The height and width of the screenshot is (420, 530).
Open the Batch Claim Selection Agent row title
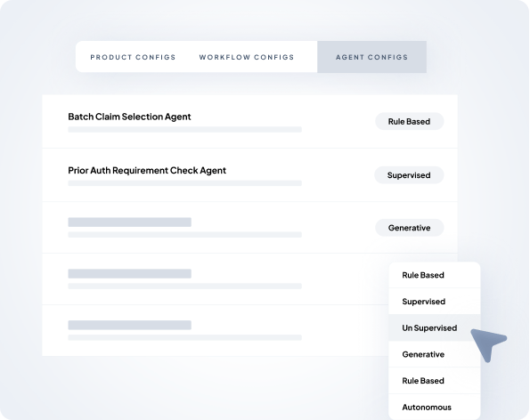click(129, 117)
